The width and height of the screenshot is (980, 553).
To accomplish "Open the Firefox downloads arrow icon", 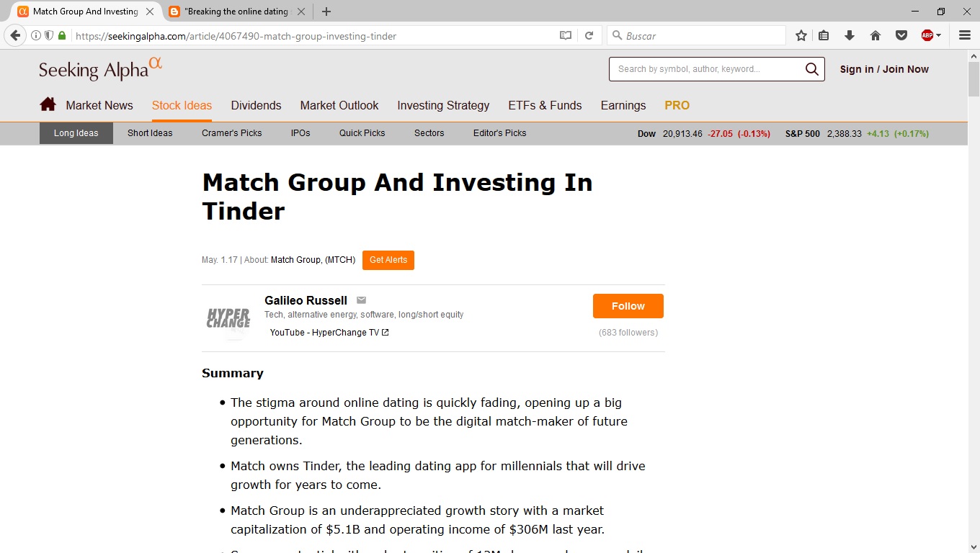I will tap(850, 35).
